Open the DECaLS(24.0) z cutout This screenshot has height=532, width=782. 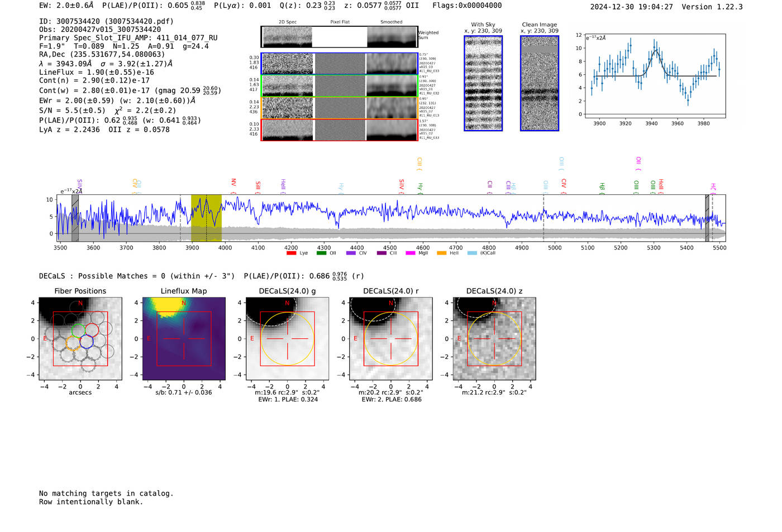click(x=494, y=339)
